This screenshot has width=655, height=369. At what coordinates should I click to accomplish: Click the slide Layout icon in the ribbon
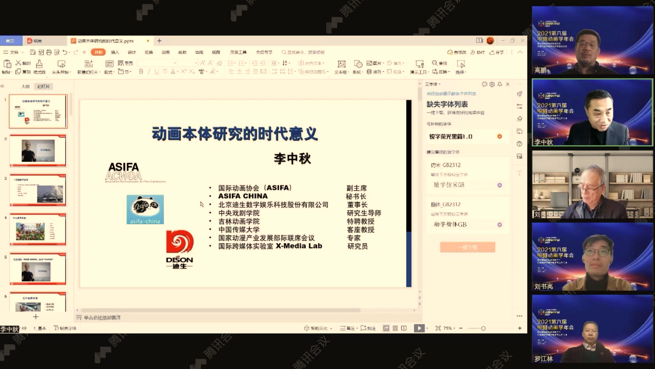(x=109, y=64)
